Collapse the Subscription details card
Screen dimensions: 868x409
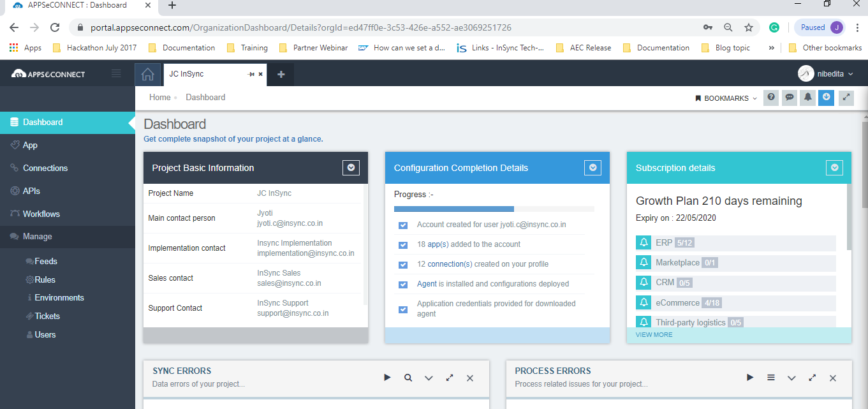(835, 168)
